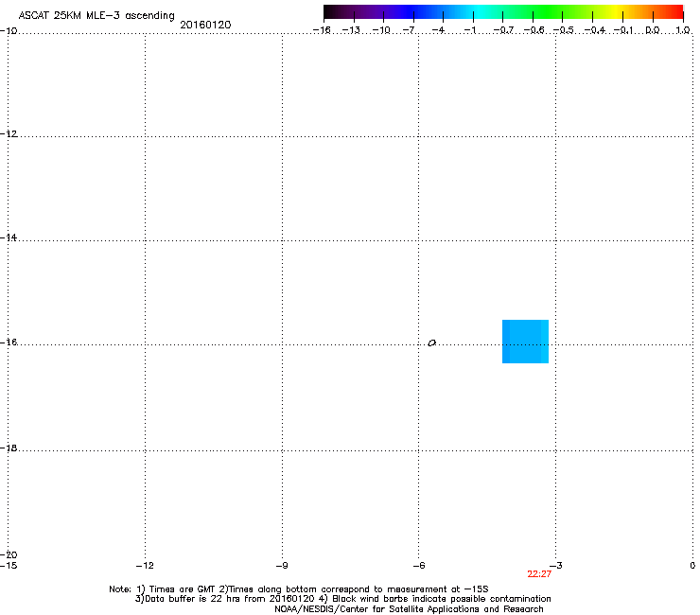Click the 'Data buffer is 22 hrs' note line
Image resolution: width=700 pixels, height=615 pixels.
342,599
